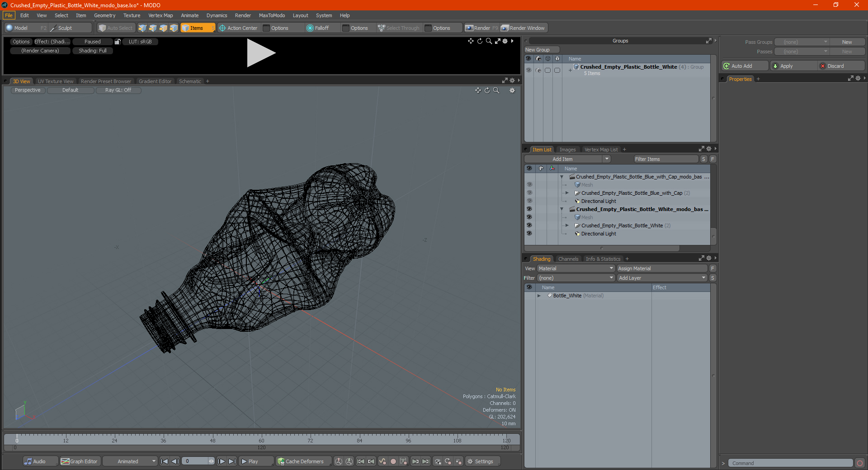Screen dimensions: 868x470
Task: Toggle eye for Crushed_Empty_Plastic_Bottle_White item
Action: coord(529,226)
